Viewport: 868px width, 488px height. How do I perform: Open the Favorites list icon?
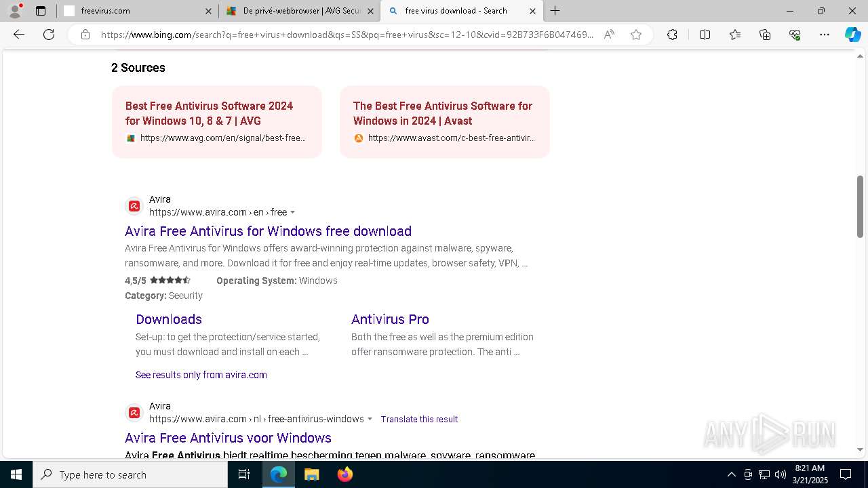735,35
